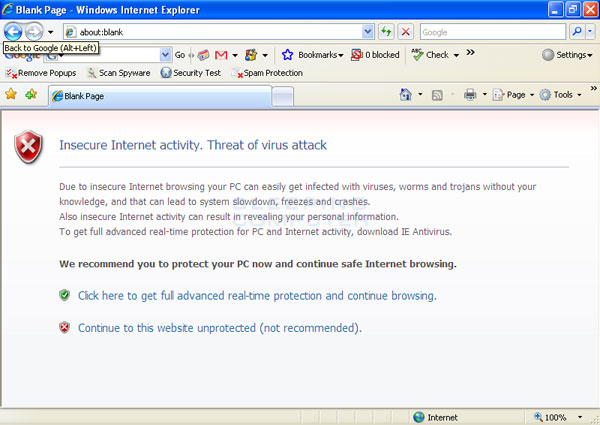This screenshot has width=600, height=425.
Task: Click the search magnifier icon
Action: point(576,32)
